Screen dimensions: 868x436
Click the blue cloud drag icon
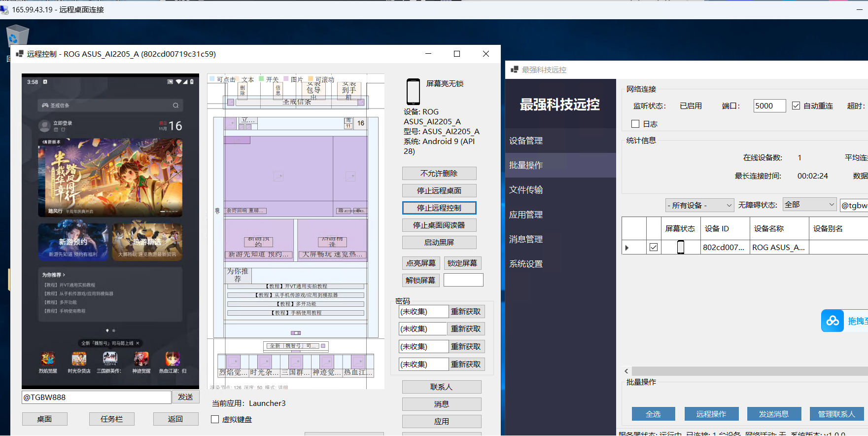pyautogui.click(x=833, y=321)
